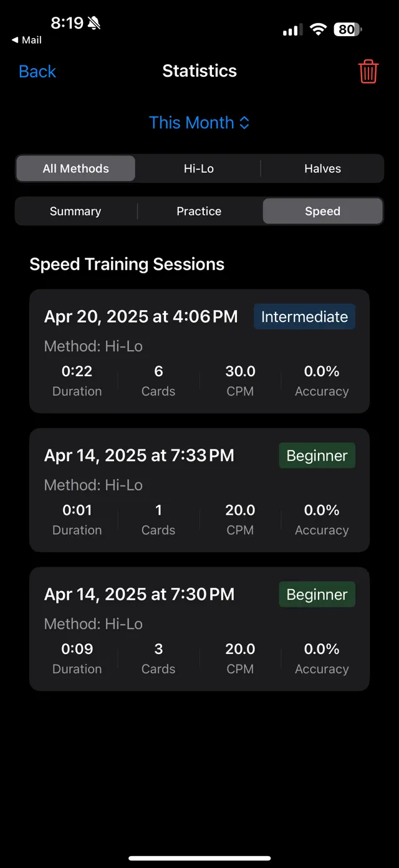Image resolution: width=399 pixels, height=868 pixels.
Task: Select the Practice tab
Action: pos(199,211)
